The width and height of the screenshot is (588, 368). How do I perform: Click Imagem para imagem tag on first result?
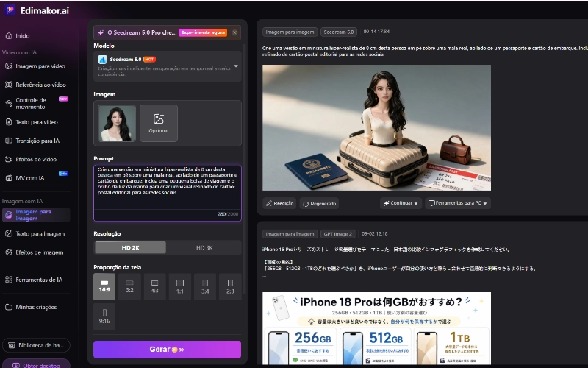click(290, 32)
